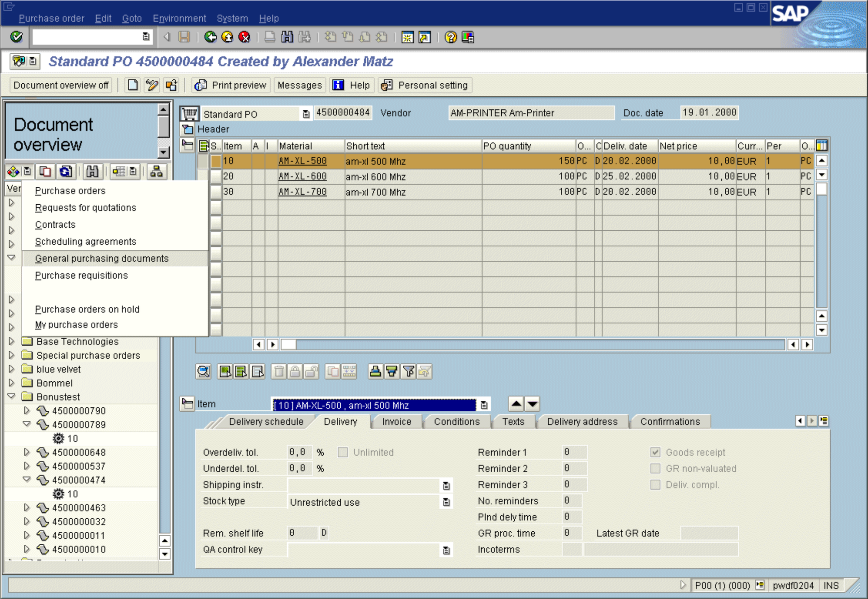Click the Save diskette icon in toolbar
868x599 pixels.
(184, 37)
